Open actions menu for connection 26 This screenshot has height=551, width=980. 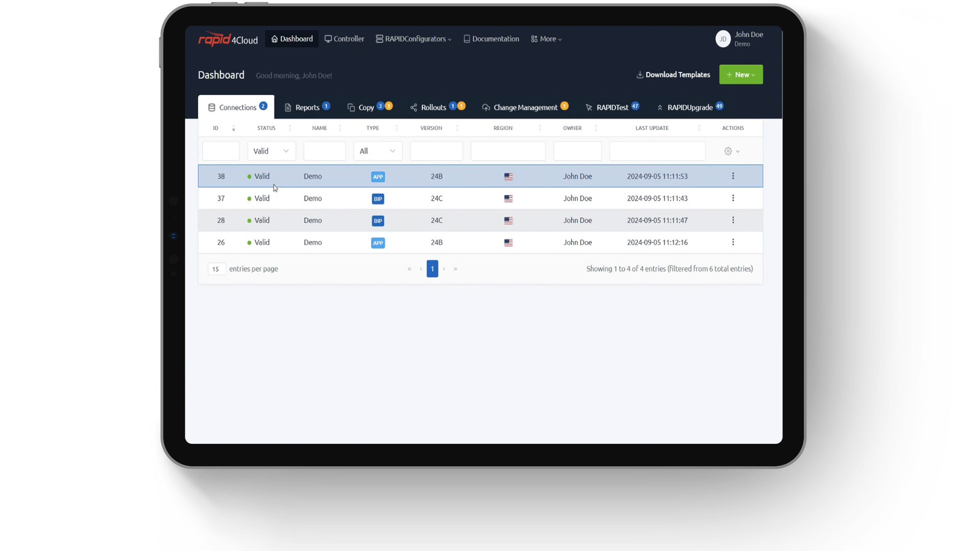pos(733,242)
